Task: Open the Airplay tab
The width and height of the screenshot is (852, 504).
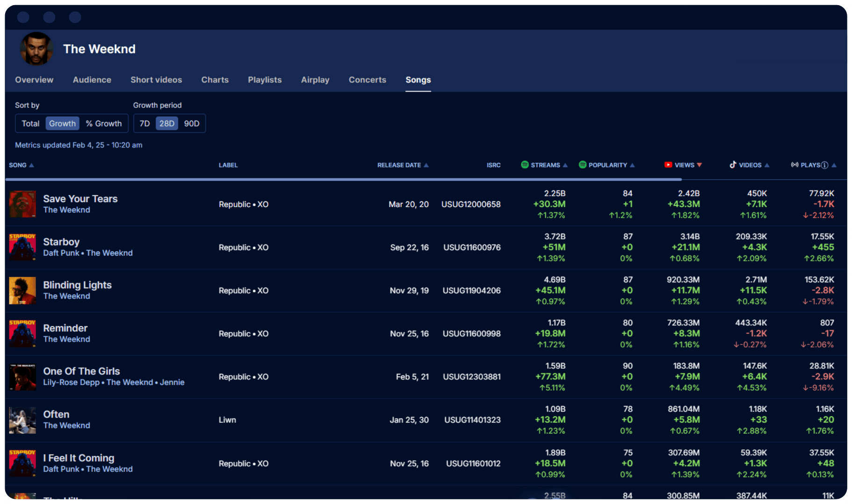Action: (x=315, y=80)
